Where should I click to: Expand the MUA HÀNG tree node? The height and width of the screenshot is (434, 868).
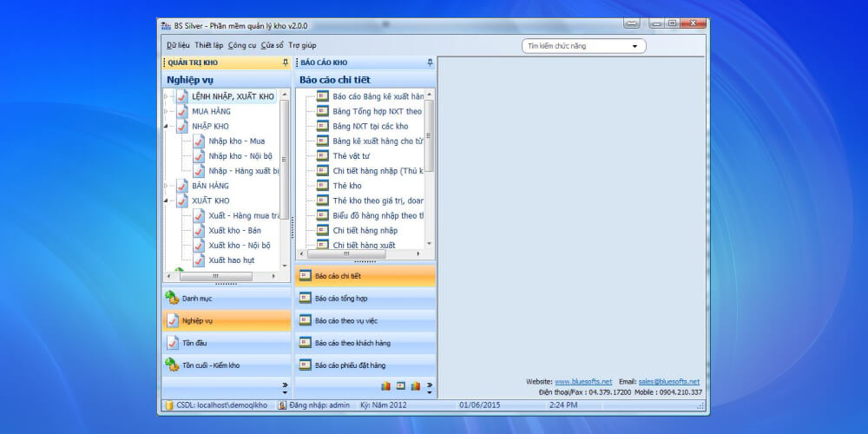pos(166,111)
